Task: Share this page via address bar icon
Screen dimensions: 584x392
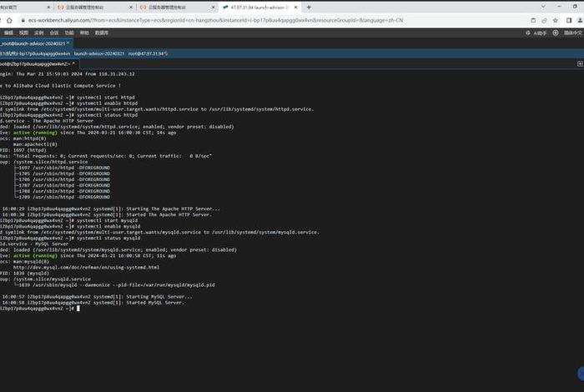Action: coord(544,21)
